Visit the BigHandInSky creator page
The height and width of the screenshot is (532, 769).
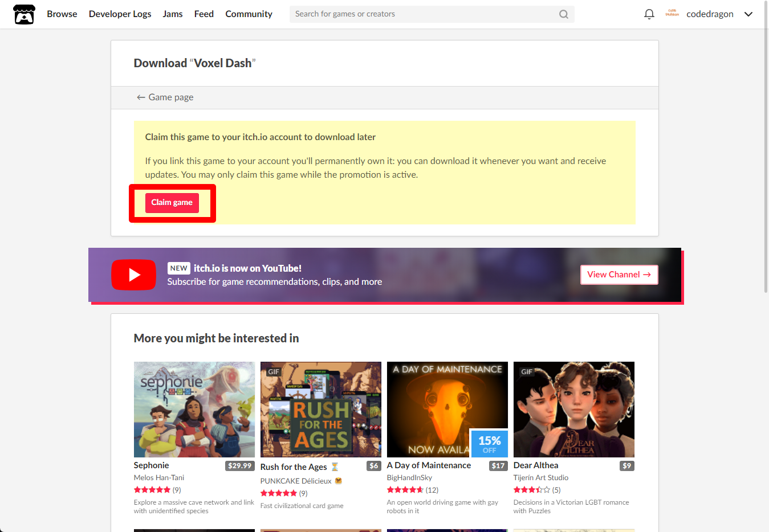click(x=409, y=478)
